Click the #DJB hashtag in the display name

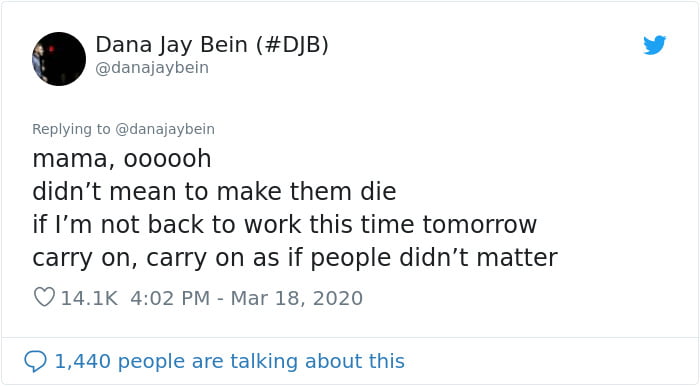coord(292,45)
